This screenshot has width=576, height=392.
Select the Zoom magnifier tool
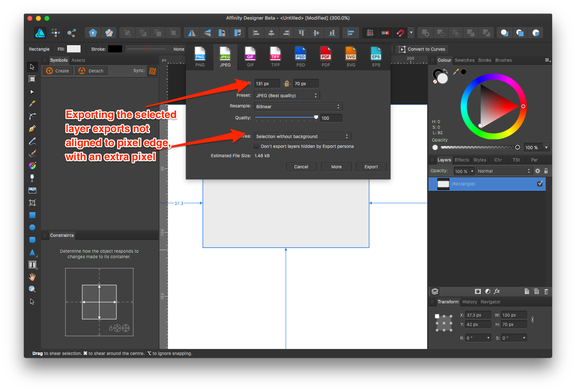tap(32, 289)
